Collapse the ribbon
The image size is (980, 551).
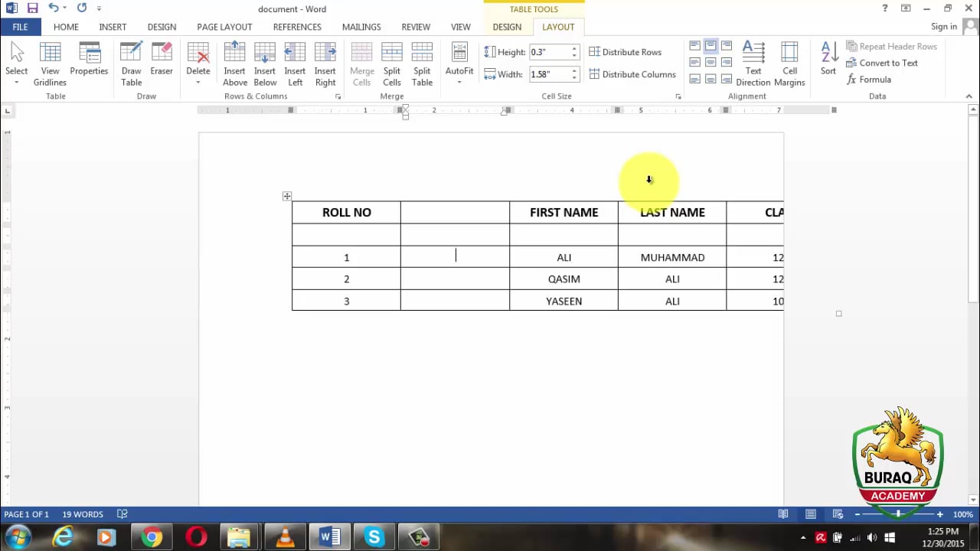point(969,96)
